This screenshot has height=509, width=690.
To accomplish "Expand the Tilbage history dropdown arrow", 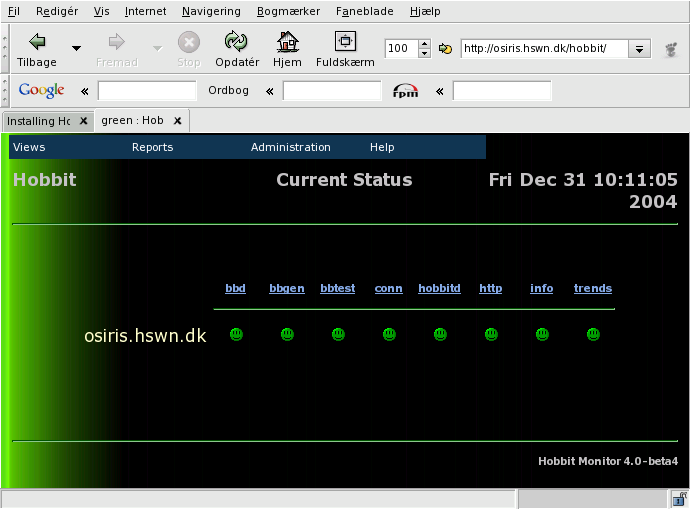I will pos(76,48).
